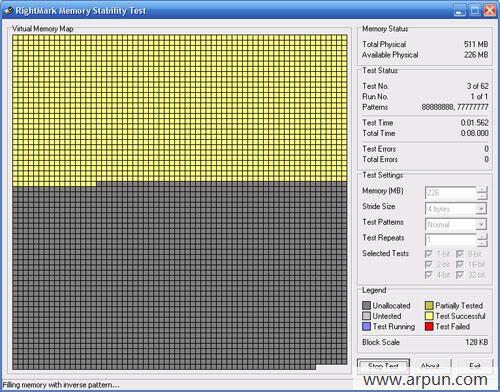Viewport: 500px width, 392px height.
Task: Click the Unallocated legend color swatch
Action: click(366, 305)
